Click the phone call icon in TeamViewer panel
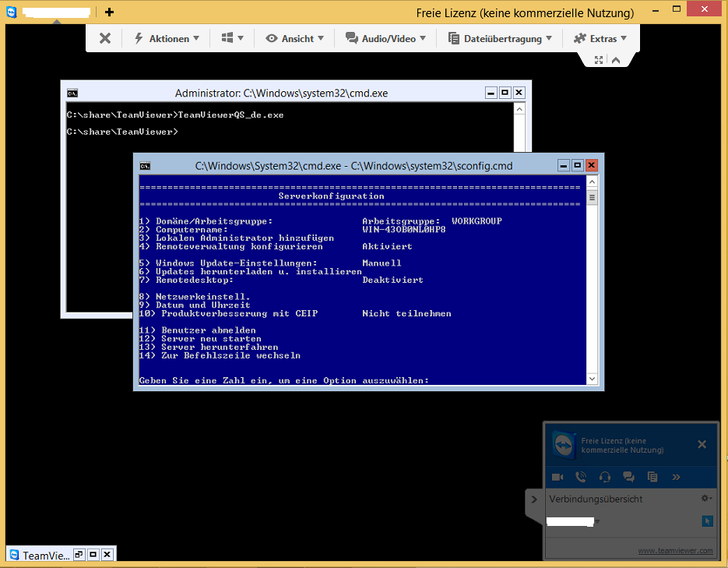The height and width of the screenshot is (568, 728). [x=581, y=477]
